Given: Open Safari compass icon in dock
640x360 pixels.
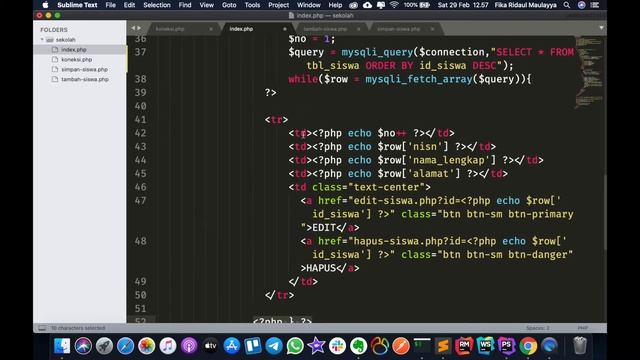Looking at the screenshot, I should click(126, 346).
